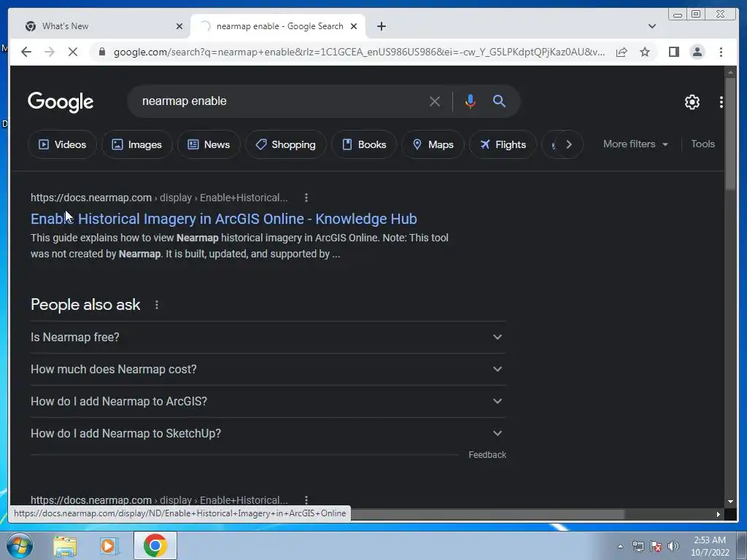Click the second result docs.nearmap.com URL at bottom
This screenshot has width=747, height=560.
(159, 500)
